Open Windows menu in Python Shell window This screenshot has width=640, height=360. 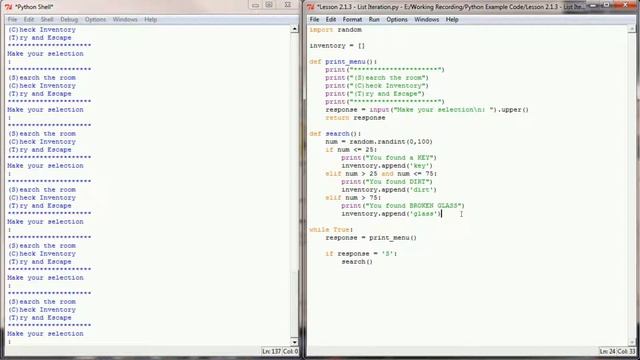[x=125, y=20]
